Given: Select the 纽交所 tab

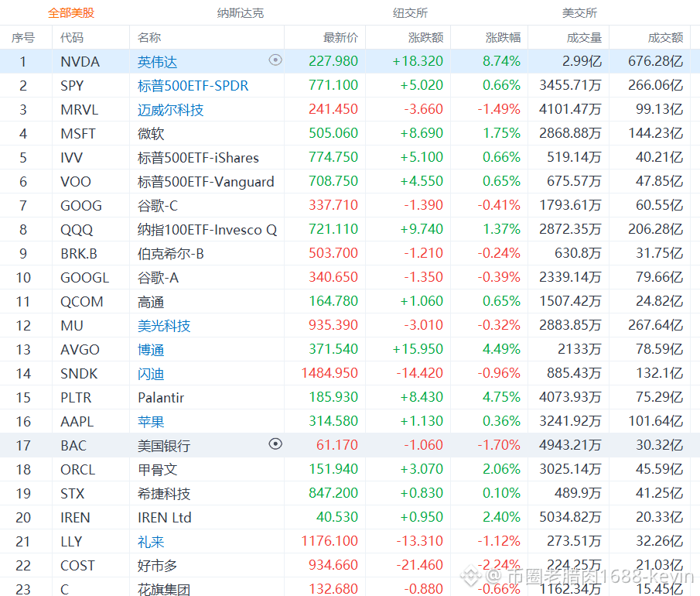Looking at the screenshot, I should point(410,13).
